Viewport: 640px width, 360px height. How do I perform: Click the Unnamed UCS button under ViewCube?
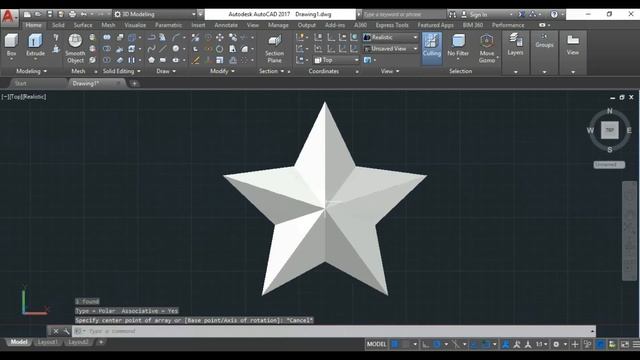click(609, 164)
